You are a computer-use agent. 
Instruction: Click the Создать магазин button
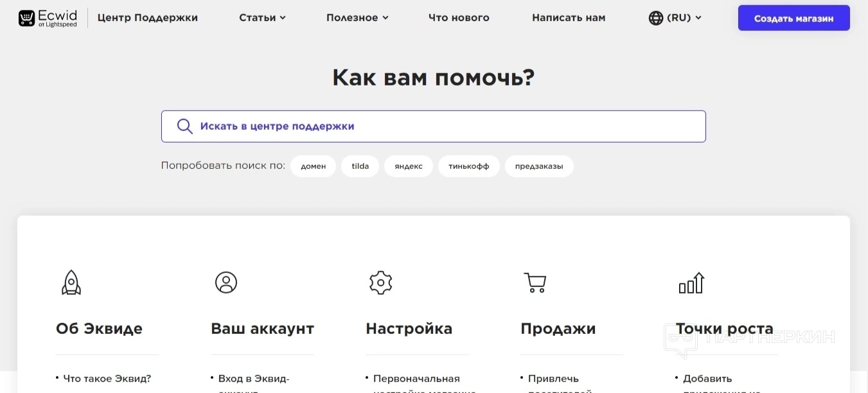coord(794,18)
